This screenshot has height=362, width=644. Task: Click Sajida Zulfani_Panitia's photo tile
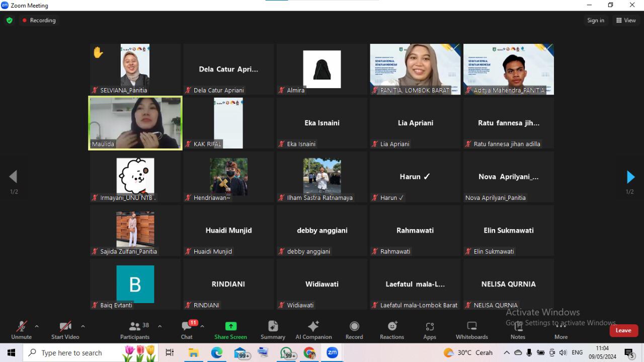[135, 230]
